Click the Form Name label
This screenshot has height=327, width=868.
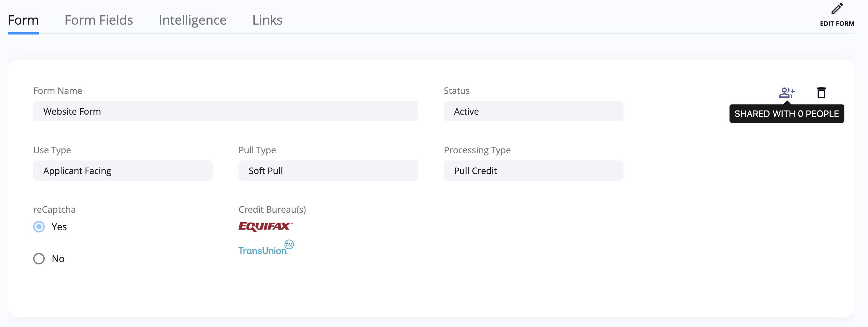[58, 91]
